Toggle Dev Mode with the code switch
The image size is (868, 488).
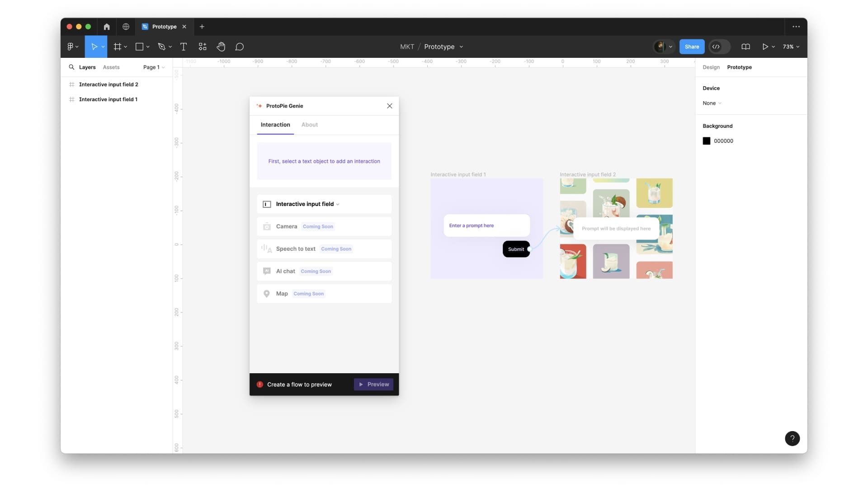(x=719, y=47)
